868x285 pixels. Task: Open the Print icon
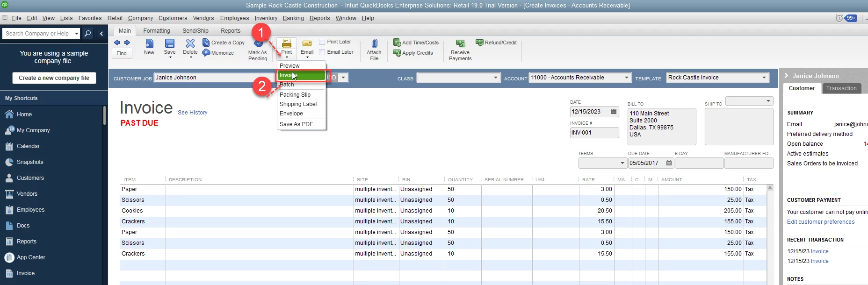287,44
